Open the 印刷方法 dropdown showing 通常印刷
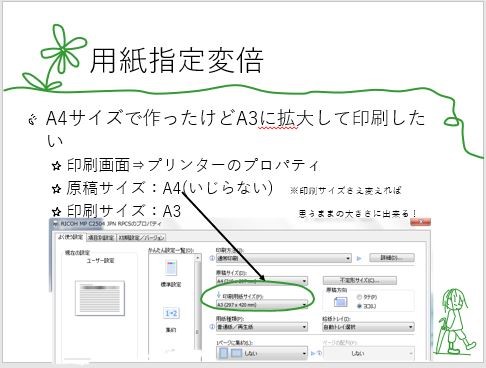486x368 pixels. tap(284, 258)
